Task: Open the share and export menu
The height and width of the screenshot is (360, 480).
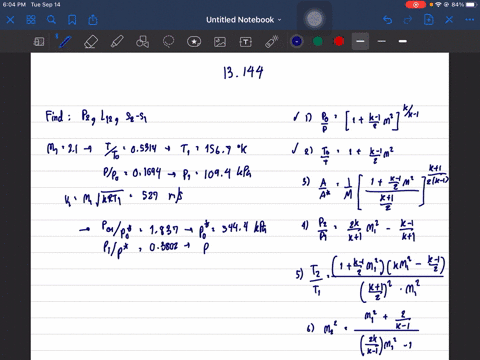Action: (x=93, y=20)
